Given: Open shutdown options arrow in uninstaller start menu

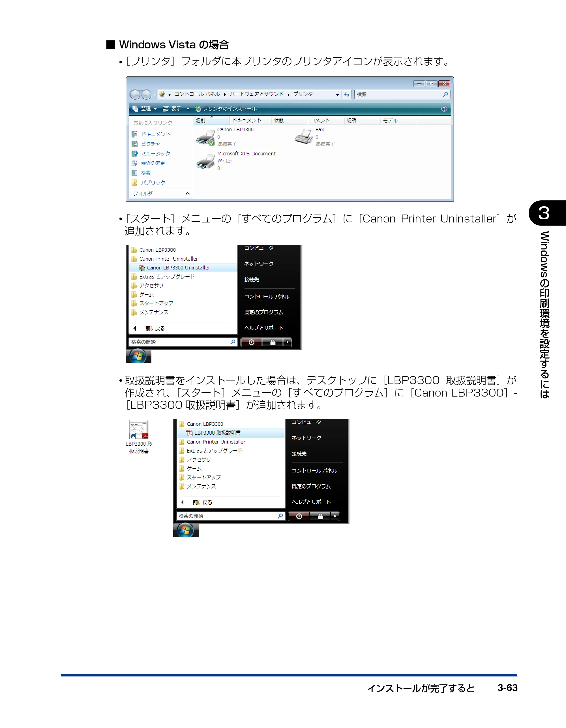Looking at the screenshot, I should (287, 342).
